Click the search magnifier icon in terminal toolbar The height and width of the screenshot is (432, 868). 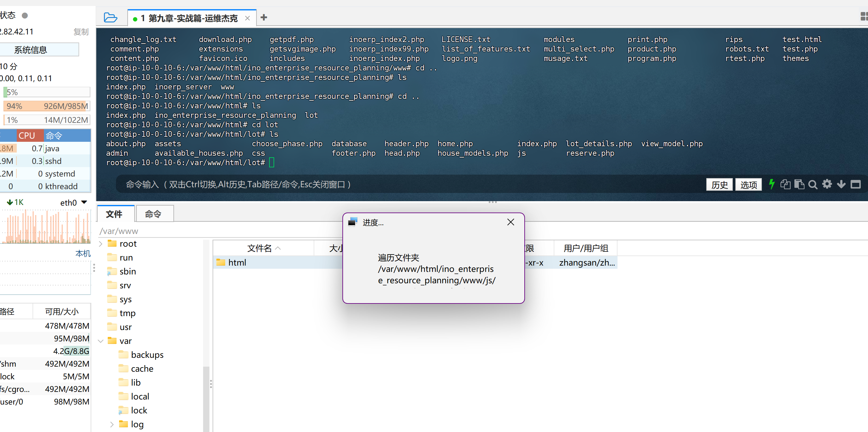point(813,185)
